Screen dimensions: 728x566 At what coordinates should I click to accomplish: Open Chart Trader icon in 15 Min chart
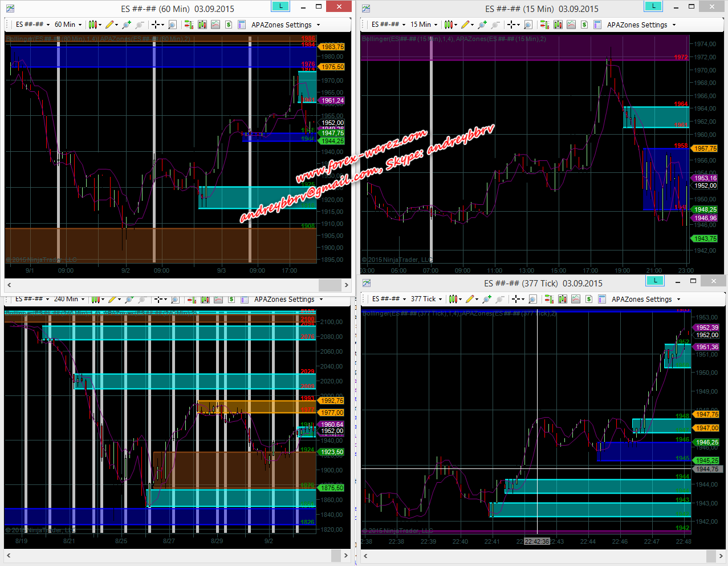pyautogui.click(x=544, y=25)
